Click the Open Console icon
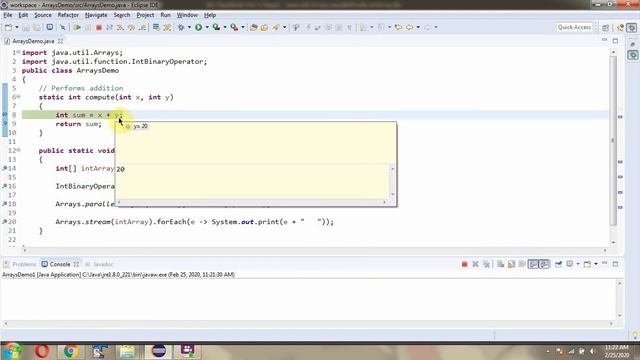This screenshot has width=640, height=360. point(587,264)
